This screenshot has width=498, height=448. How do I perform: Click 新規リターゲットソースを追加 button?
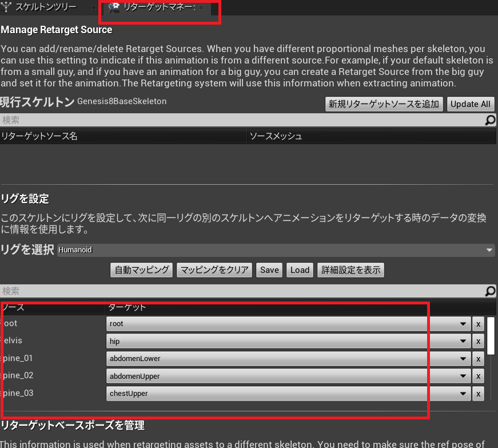pos(384,104)
